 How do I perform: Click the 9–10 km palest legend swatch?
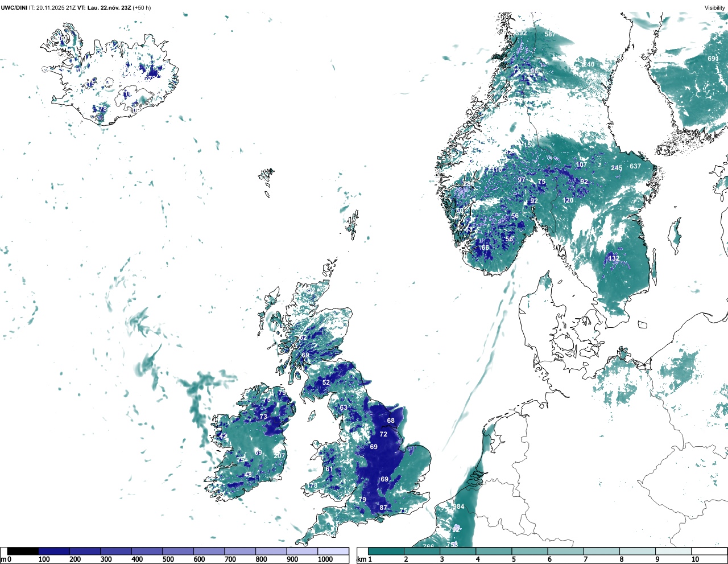(674, 551)
